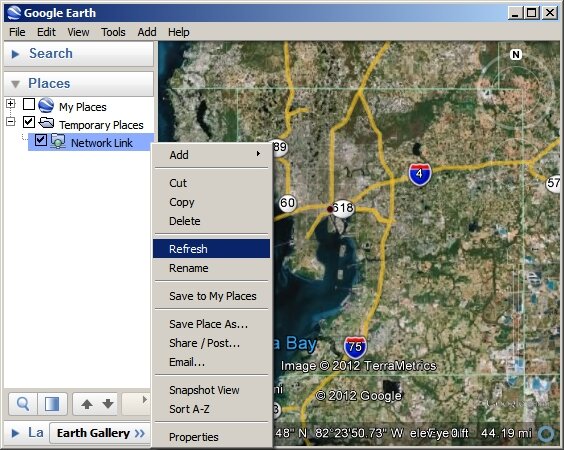Open the Add submenu in context menu

212,155
